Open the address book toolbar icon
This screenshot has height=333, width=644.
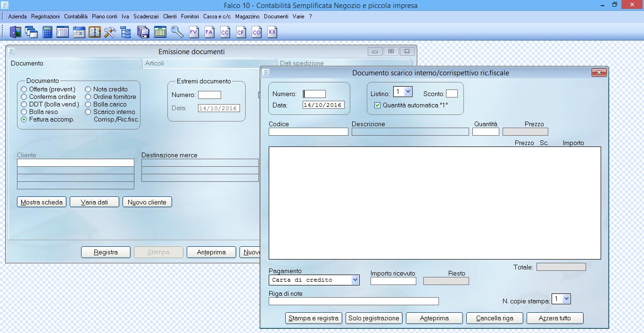pos(95,32)
